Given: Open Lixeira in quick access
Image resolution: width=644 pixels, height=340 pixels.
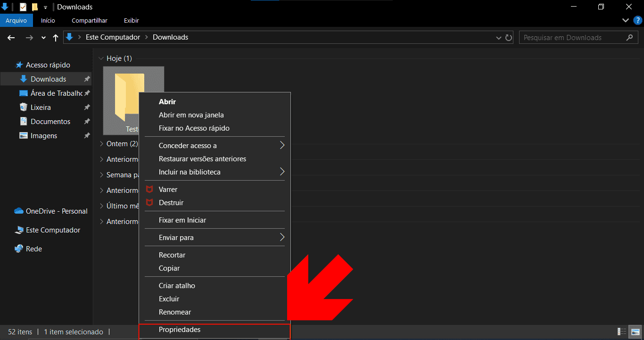Looking at the screenshot, I should pyautogui.click(x=41, y=108).
